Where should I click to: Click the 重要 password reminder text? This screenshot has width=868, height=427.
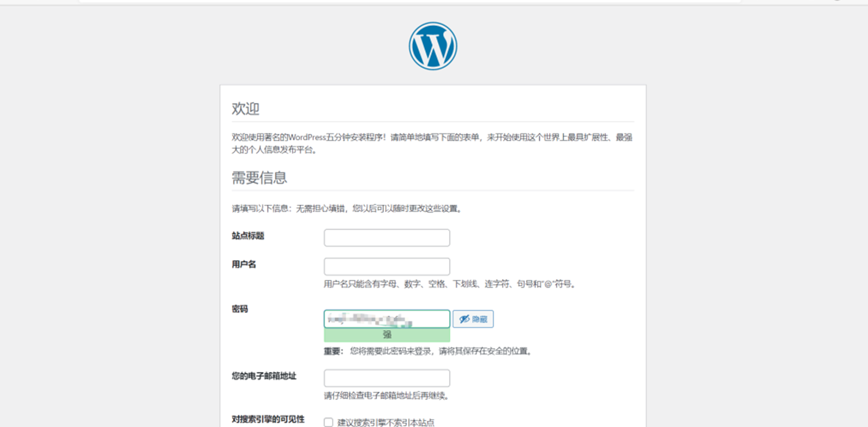[428, 351]
